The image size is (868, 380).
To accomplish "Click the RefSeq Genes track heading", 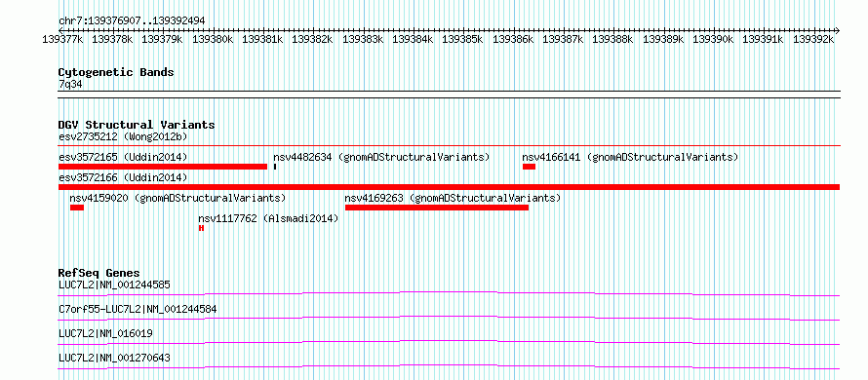I will coord(99,273).
